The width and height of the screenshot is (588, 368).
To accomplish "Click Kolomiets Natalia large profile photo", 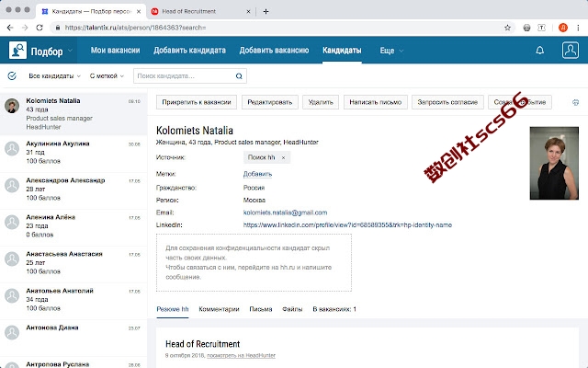I will [x=554, y=163].
